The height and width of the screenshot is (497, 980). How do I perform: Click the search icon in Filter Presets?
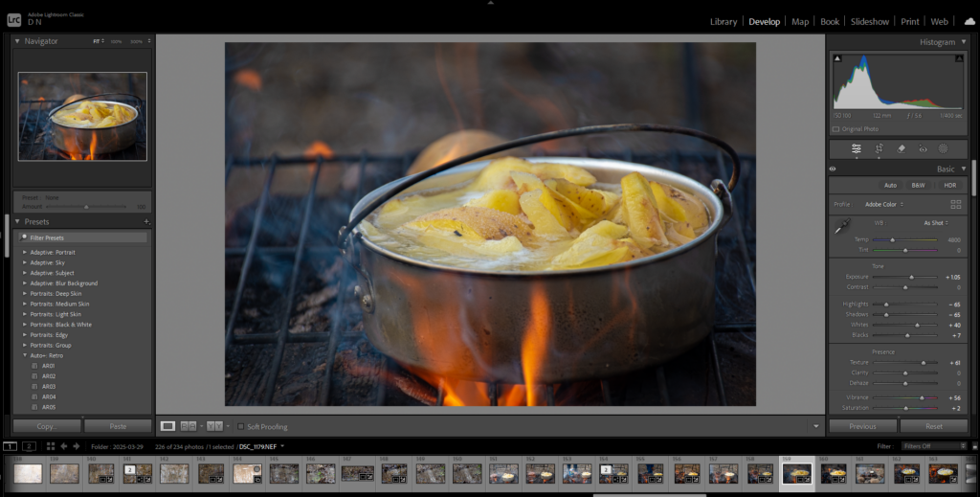click(23, 237)
